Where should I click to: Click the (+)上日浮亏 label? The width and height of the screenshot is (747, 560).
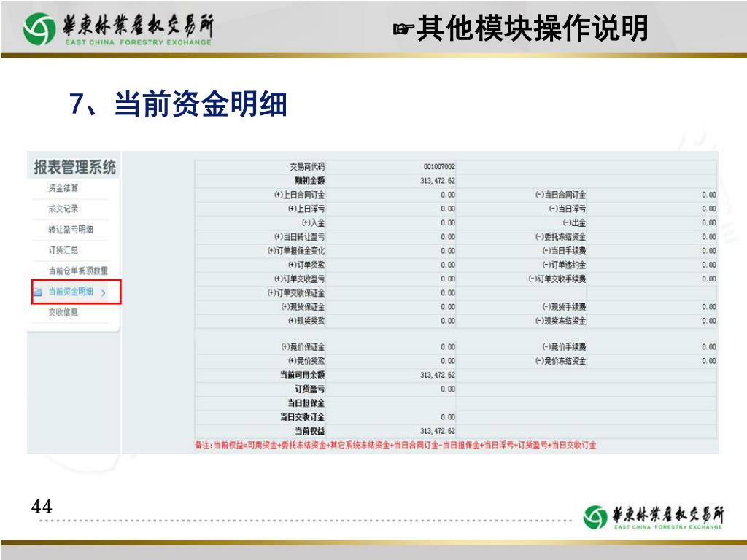[x=306, y=209]
